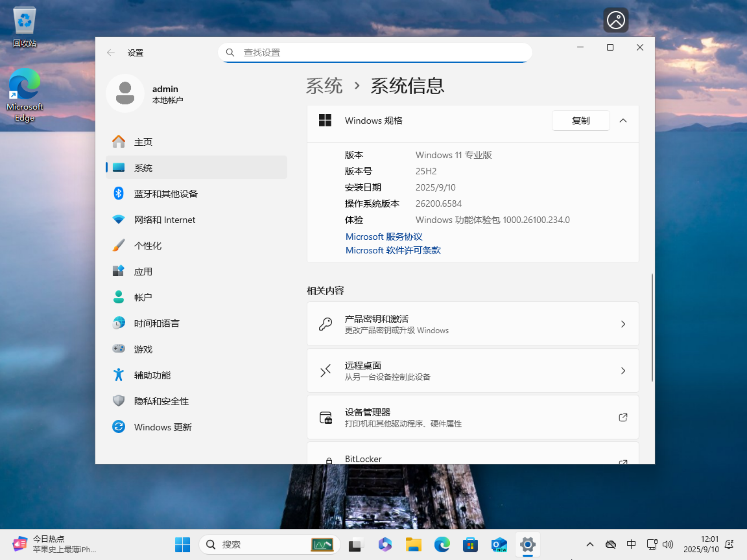Click the Network and Internet wifi icon
This screenshot has width=747, height=560.
point(118,220)
